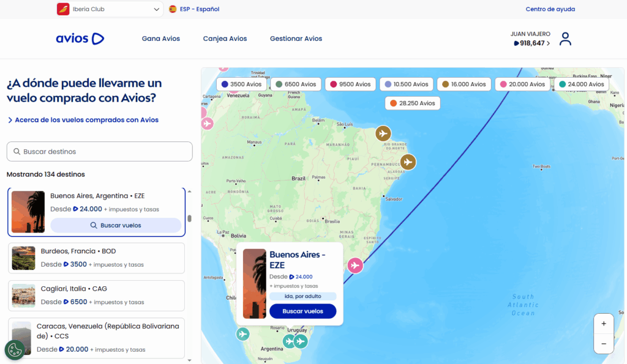Viewport: 627px width, 364px height.
Task: Click the pink plane marker near Roraima
Action: pyautogui.click(x=207, y=124)
